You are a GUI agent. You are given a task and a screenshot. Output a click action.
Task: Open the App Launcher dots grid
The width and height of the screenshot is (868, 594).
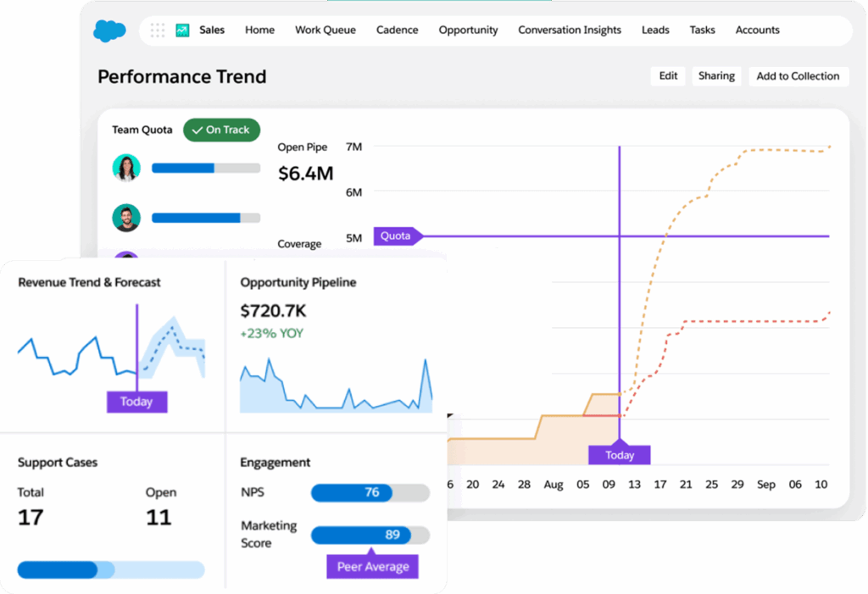point(157,31)
